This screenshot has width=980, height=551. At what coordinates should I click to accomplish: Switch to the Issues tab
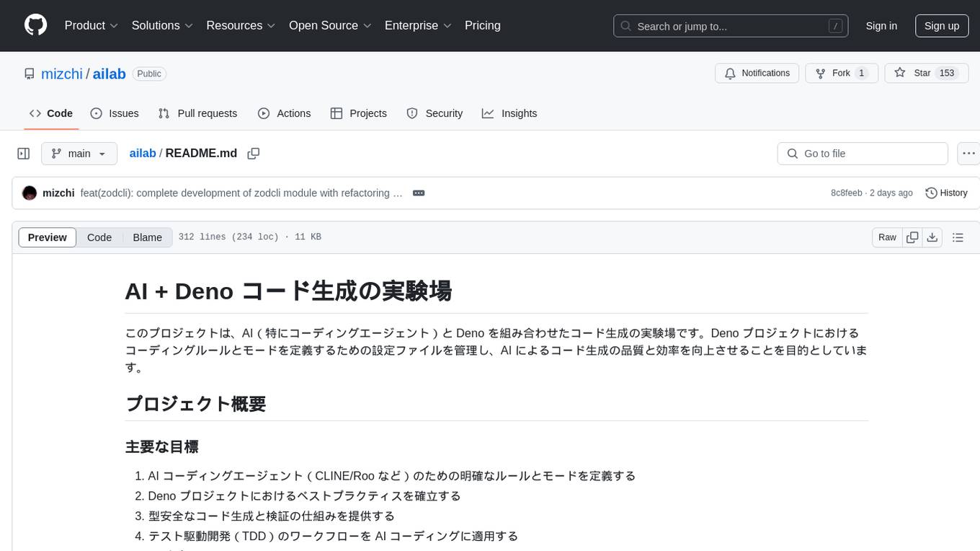pos(115,113)
